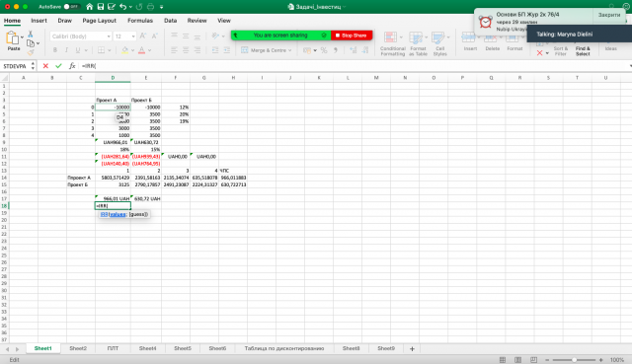Increase font size with larger A
This screenshot has height=364, width=632.
(x=142, y=36)
